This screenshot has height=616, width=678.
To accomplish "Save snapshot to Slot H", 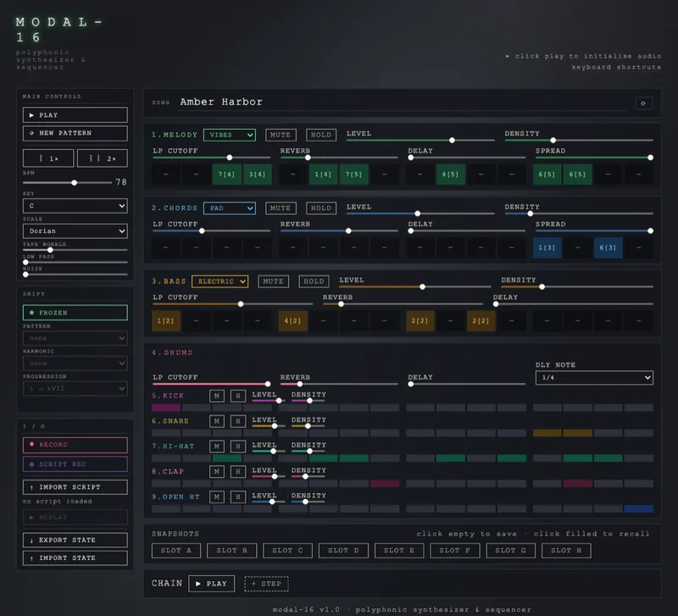I will (566, 550).
